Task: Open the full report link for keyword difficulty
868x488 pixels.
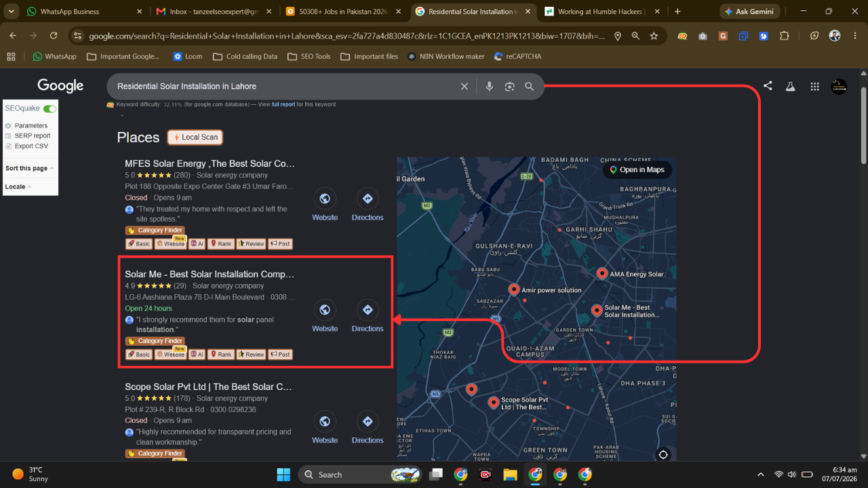Action: [283, 104]
